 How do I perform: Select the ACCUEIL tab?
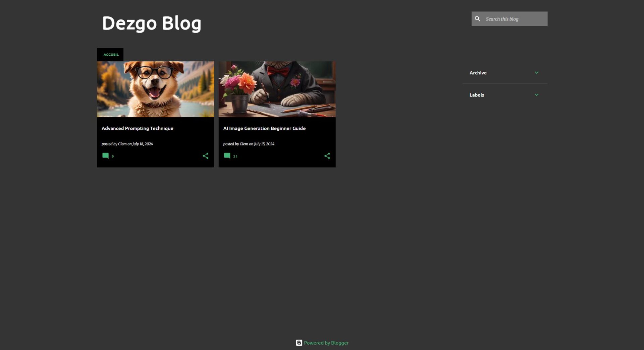pos(111,55)
